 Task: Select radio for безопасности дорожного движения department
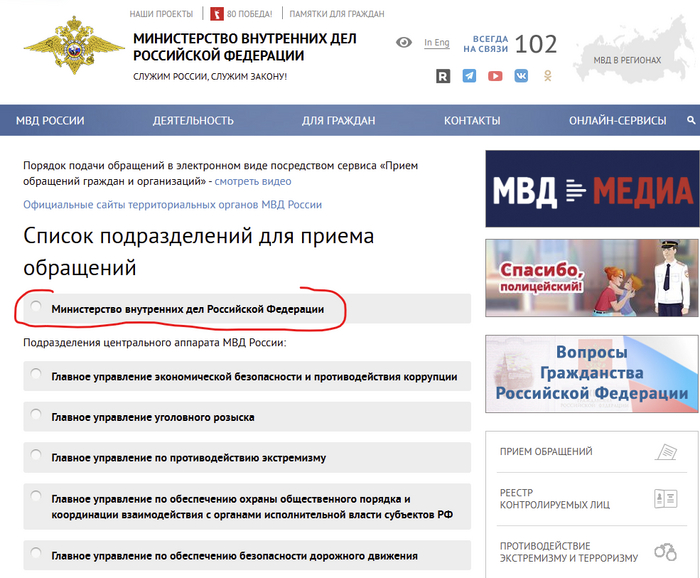pos(36,553)
